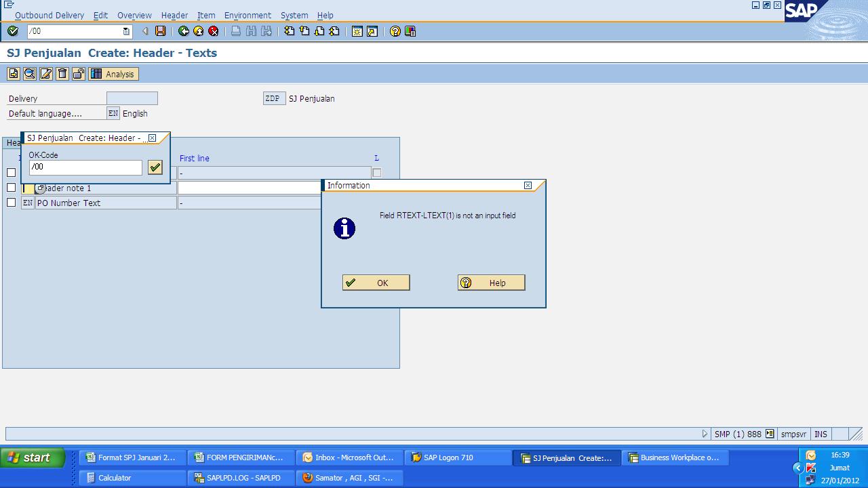Screen dimensions: 868x488
Task: Open the Item menu
Action: coord(206,15)
